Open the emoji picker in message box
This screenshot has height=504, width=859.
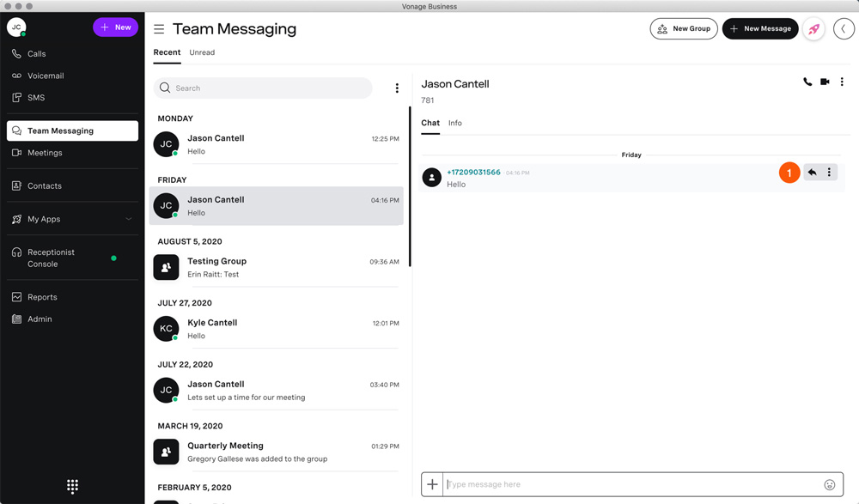[x=829, y=484]
